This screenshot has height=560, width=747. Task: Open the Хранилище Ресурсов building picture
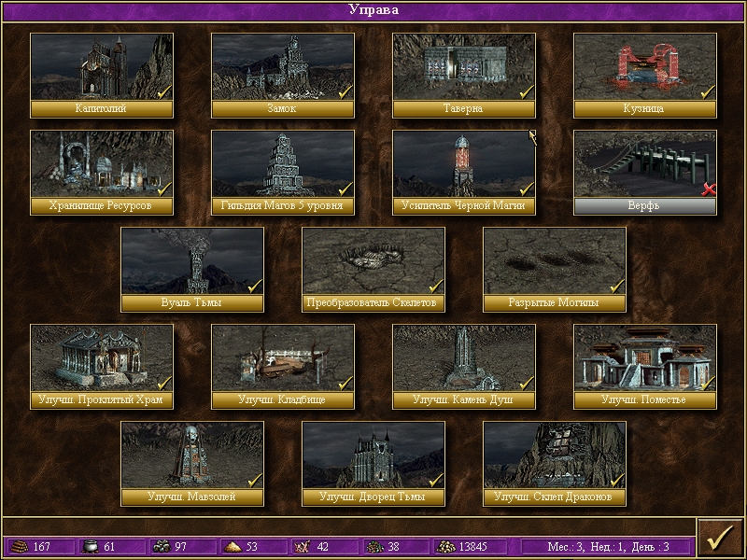[x=102, y=164]
